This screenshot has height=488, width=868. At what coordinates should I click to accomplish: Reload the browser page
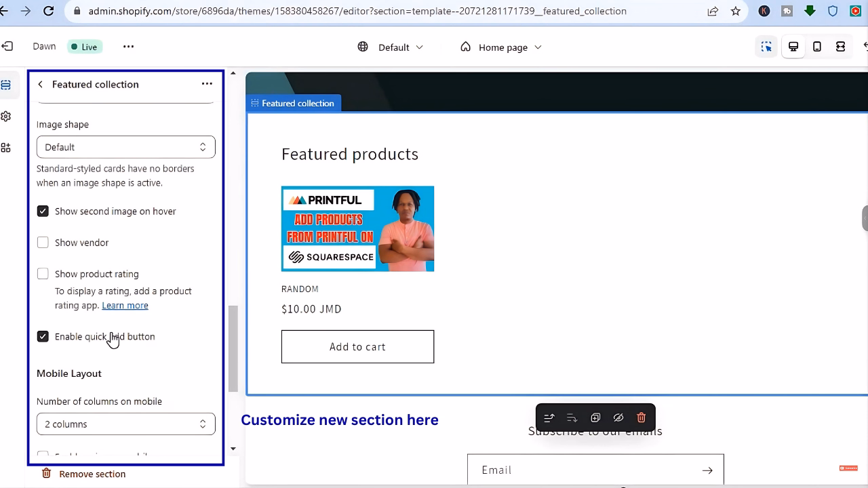coord(48,11)
